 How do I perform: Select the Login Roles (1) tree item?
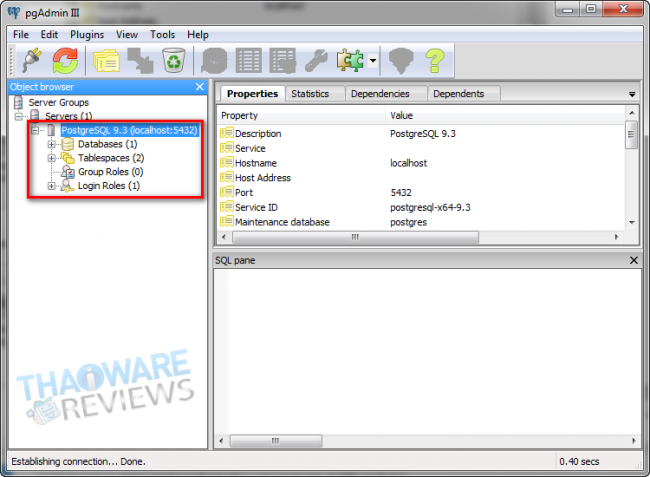(109, 186)
